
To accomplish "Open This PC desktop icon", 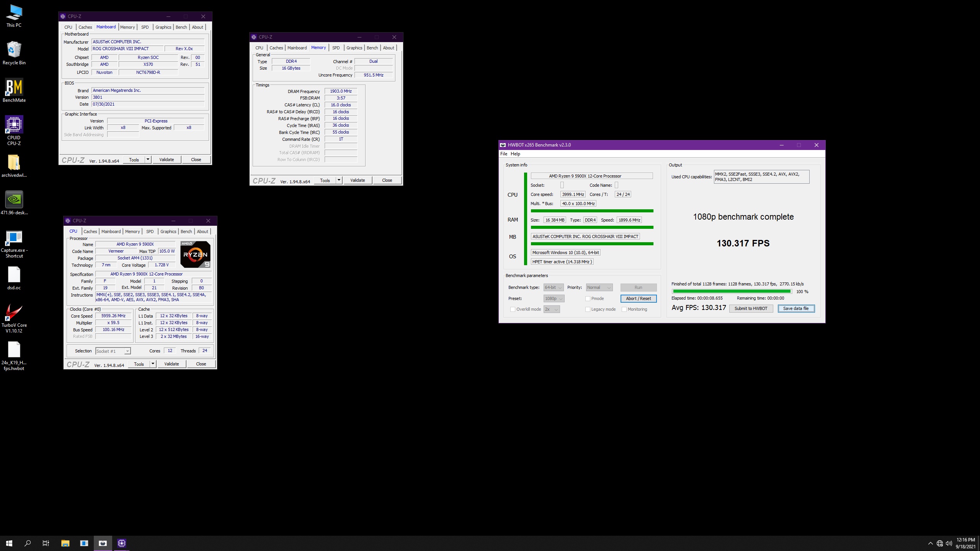I will coord(14,16).
